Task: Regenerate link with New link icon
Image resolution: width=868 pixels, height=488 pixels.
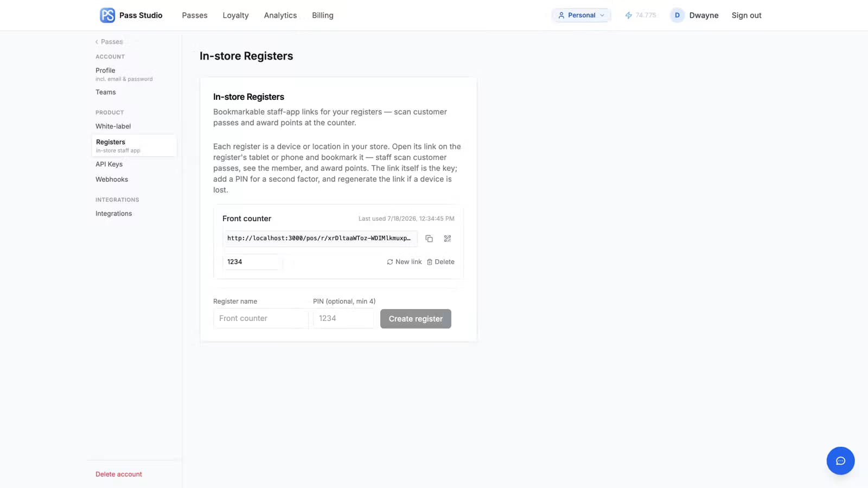Action: (390, 262)
